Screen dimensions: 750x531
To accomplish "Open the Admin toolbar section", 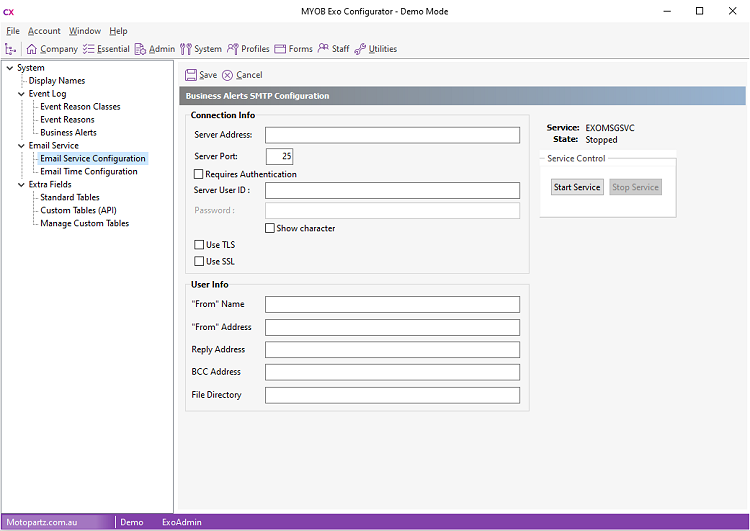I will [x=155, y=49].
